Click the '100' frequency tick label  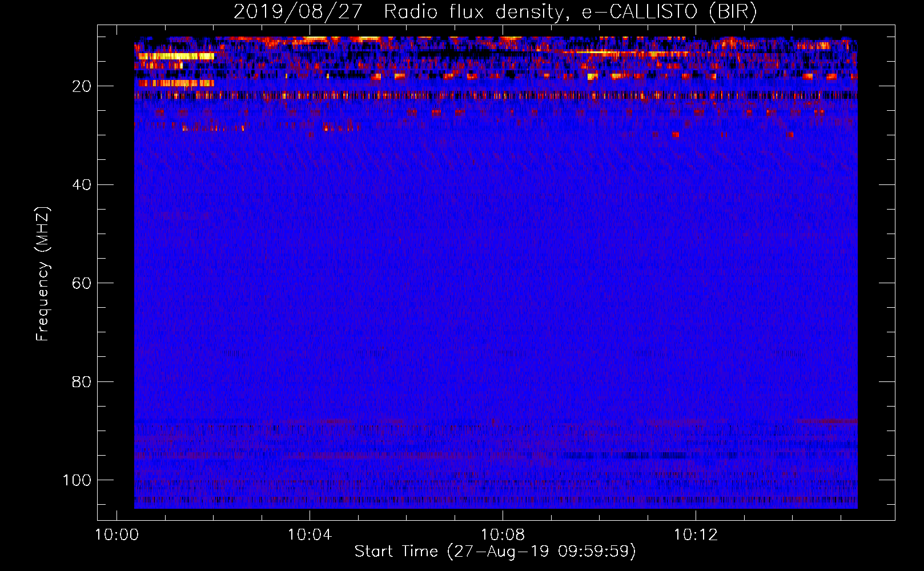click(x=77, y=480)
